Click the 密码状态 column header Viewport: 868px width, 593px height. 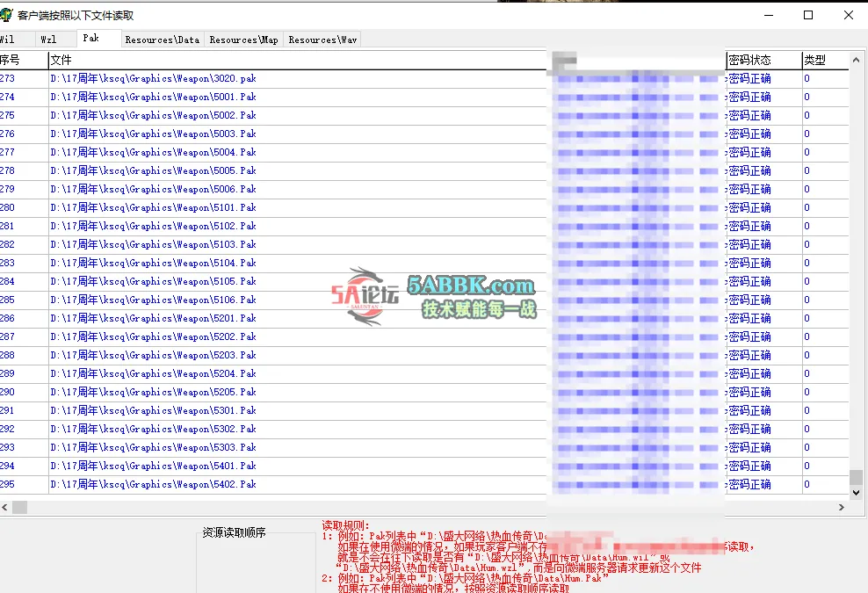tap(764, 60)
